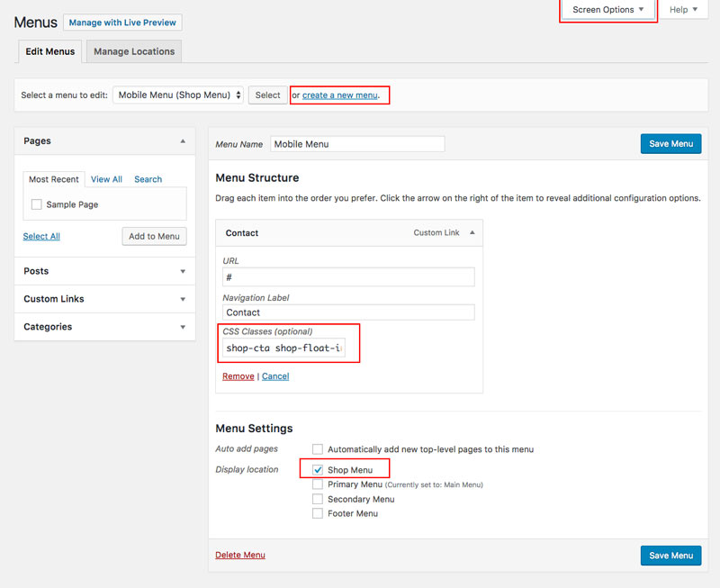
Task: Click Add to Menu button
Action: pos(154,236)
